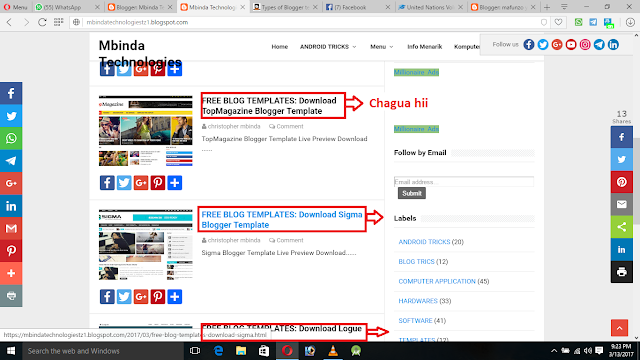Open first Millionaire Ads link
Viewport: 640px width, 360px height.
[416, 72]
